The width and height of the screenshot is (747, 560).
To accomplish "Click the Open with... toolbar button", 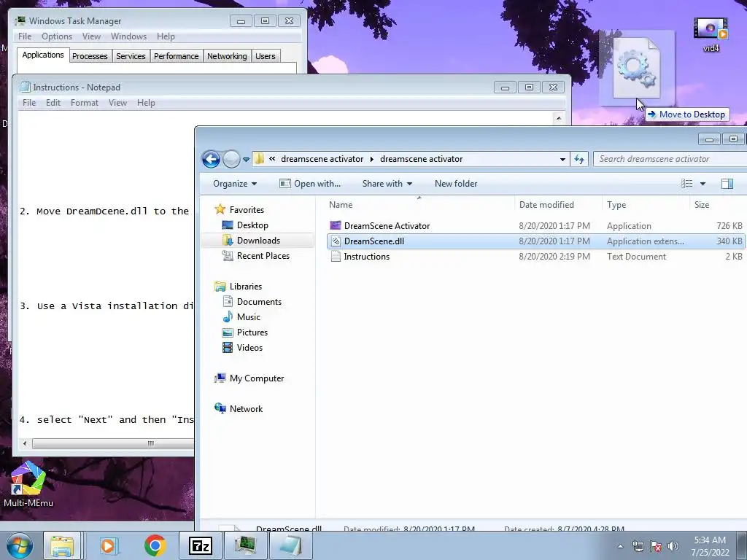I will click(x=310, y=184).
